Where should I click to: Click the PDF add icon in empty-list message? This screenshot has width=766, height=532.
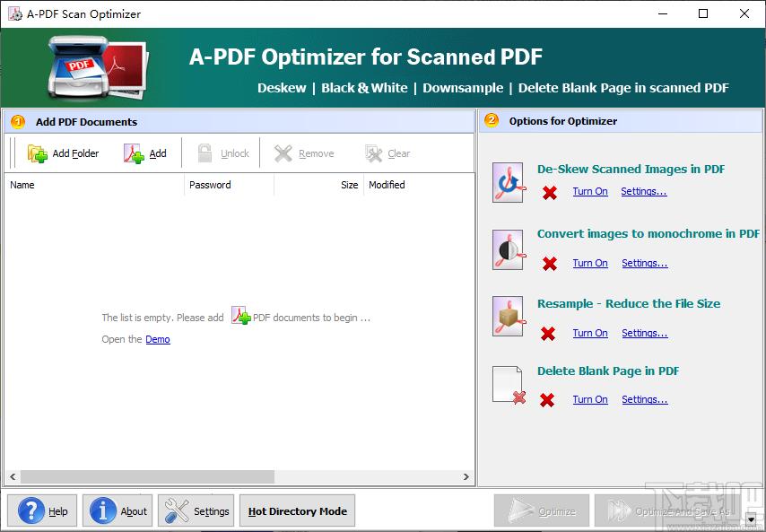pos(241,315)
